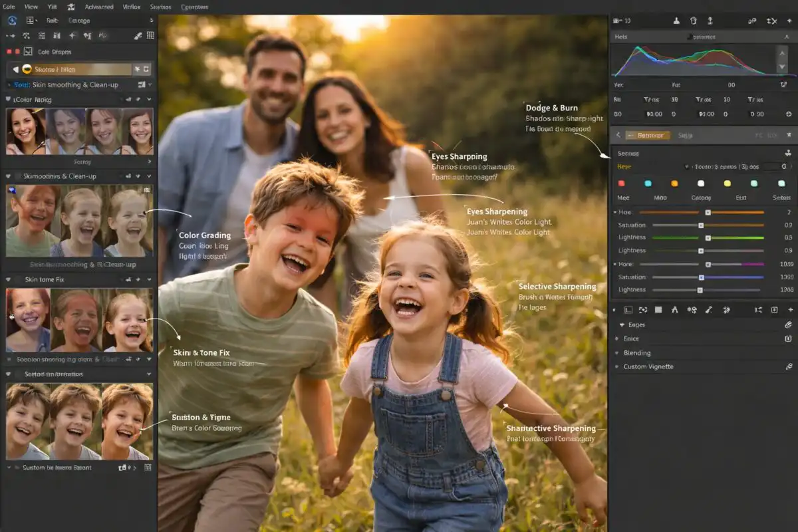798x532 pixels.
Task: Select the pen nib icon in the adjustments toolbar
Action: coord(708,310)
